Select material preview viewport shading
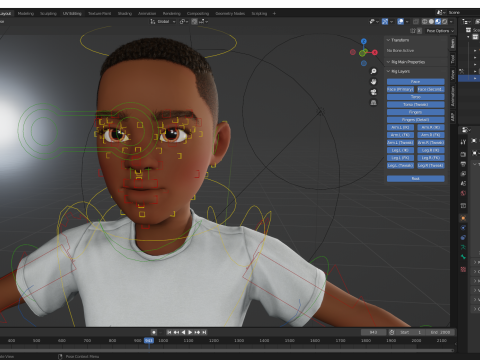 point(438,22)
